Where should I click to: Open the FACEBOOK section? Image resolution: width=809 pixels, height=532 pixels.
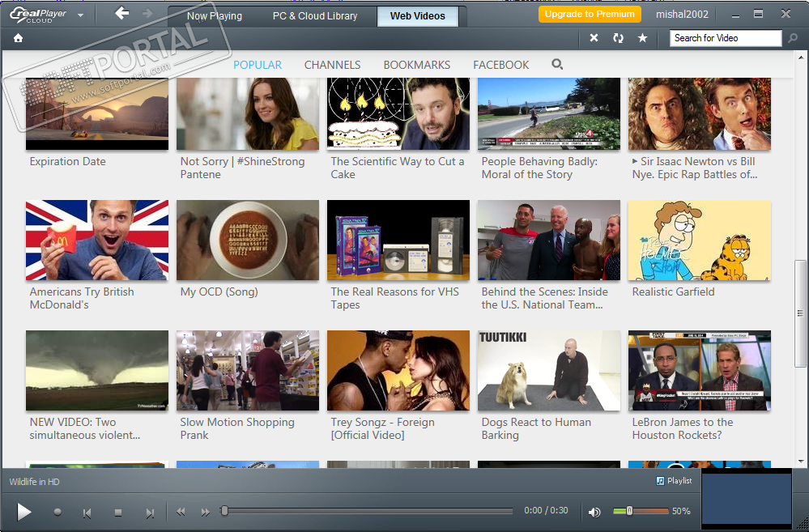point(501,65)
